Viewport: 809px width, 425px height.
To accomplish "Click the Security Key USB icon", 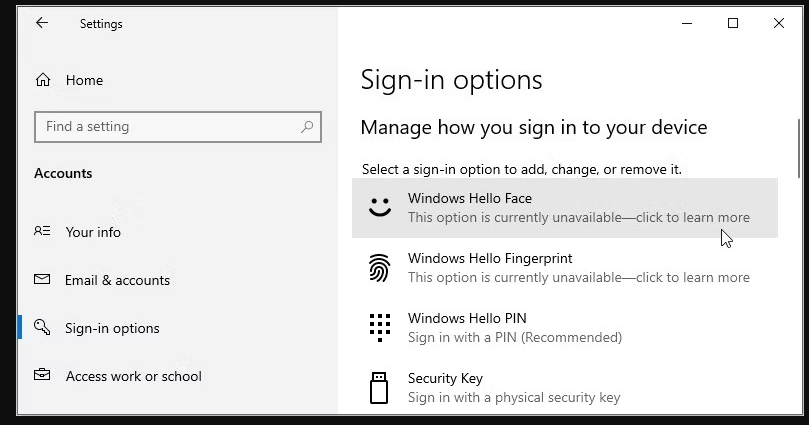I will pyautogui.click(x=379, y=387).
